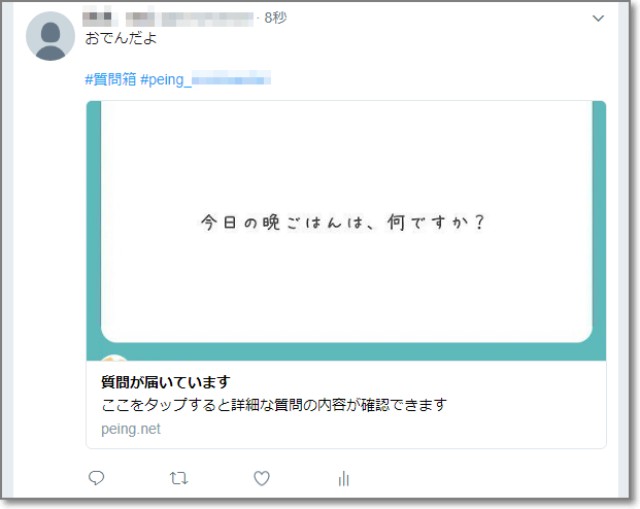Image resolution: width=640 pixels, height=509 pixels.
Task: Like the tweet with the heart icon
Action: point(262,478)
